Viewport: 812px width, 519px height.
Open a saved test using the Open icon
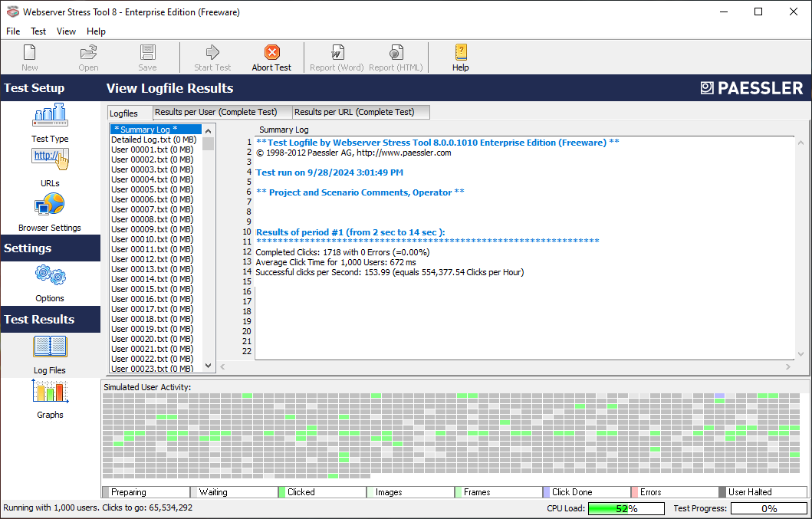[x=87, y=55]
